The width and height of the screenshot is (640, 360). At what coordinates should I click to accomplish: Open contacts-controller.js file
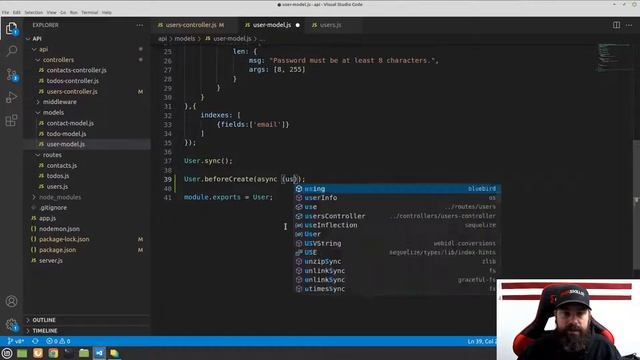tap(76, 70)
